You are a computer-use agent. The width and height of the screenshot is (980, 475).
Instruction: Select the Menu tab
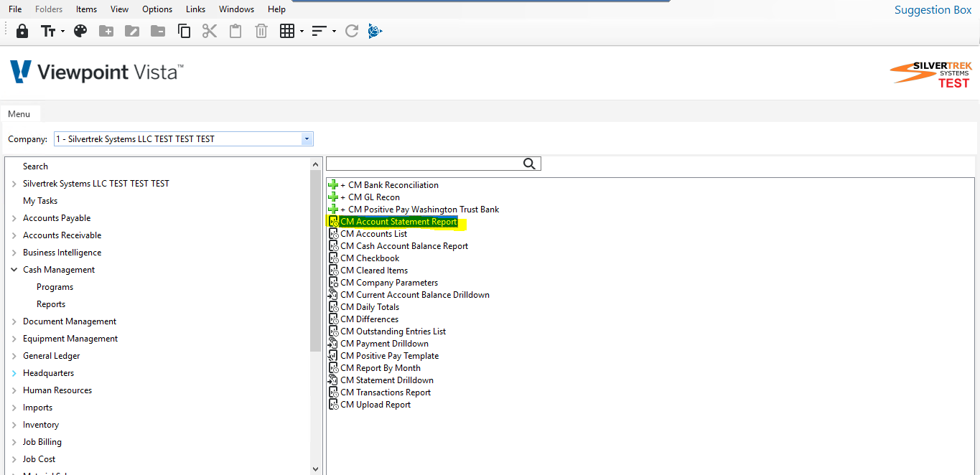coord(19,114)
